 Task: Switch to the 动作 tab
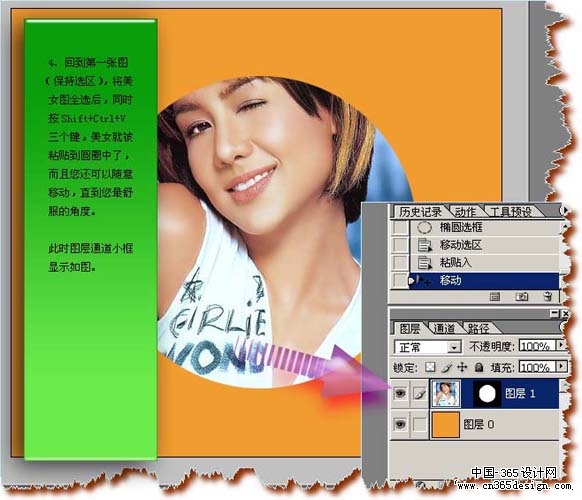(465, 212)
